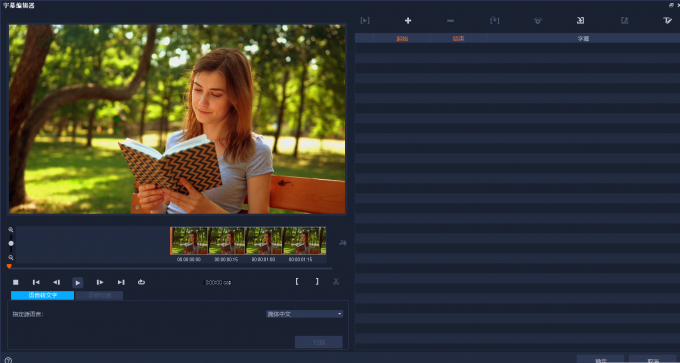Switch to the voice detection tab
The image size is (680, 363).
coord(99,295)
